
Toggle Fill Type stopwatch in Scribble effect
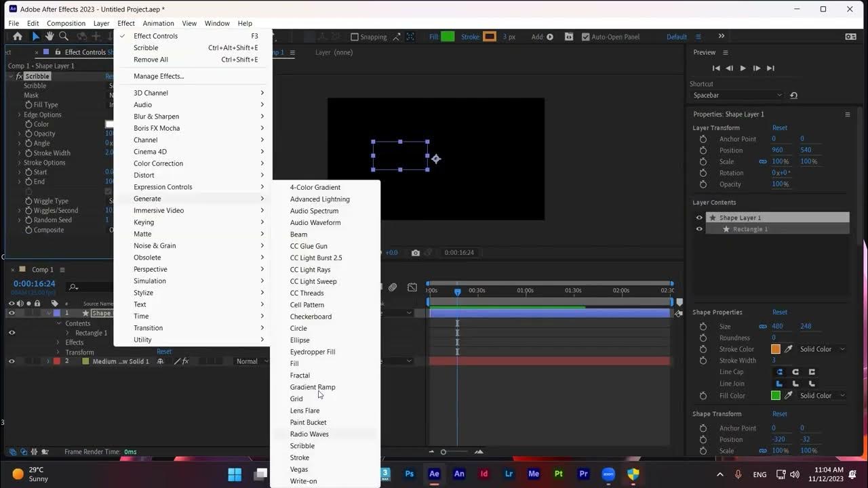point(28,105)
